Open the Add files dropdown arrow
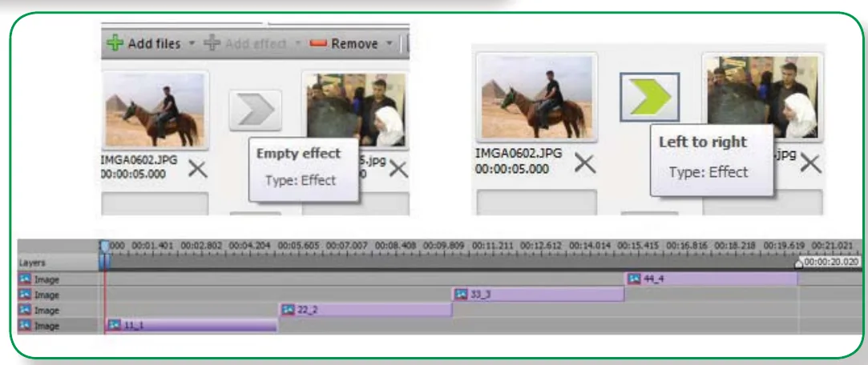The image size is (868, 365). [192, 44]
